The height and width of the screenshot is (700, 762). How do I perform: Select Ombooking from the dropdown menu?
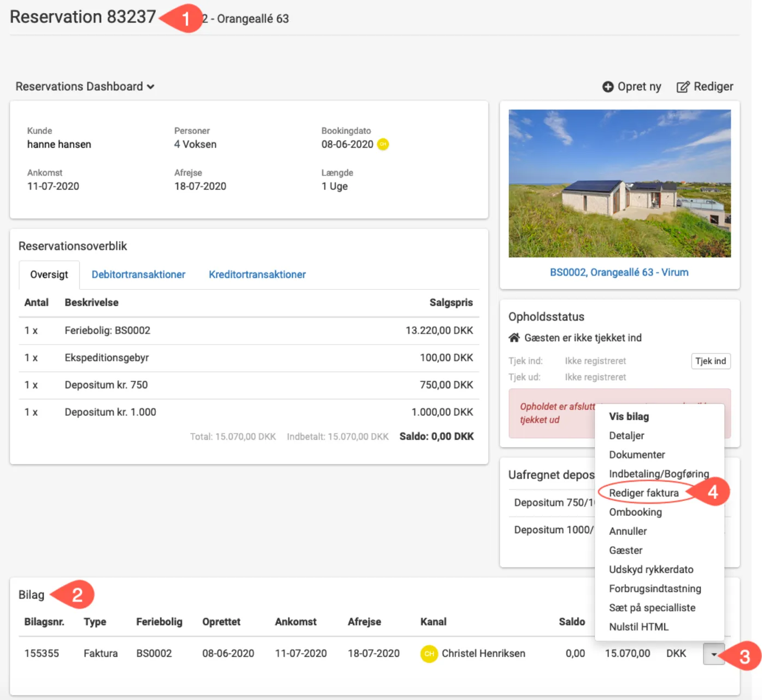(x=635, y=512)
